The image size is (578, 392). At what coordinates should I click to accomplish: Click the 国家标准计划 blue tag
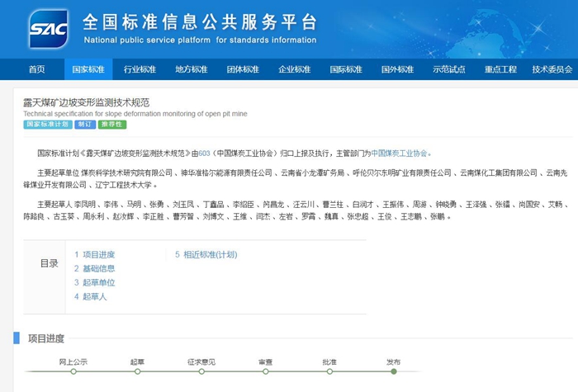point(46,125)
